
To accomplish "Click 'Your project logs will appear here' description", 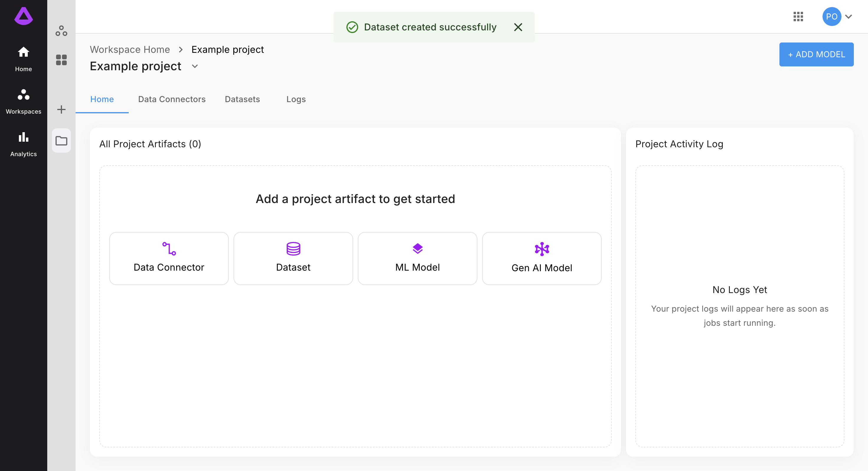I will tap(739, 316).
